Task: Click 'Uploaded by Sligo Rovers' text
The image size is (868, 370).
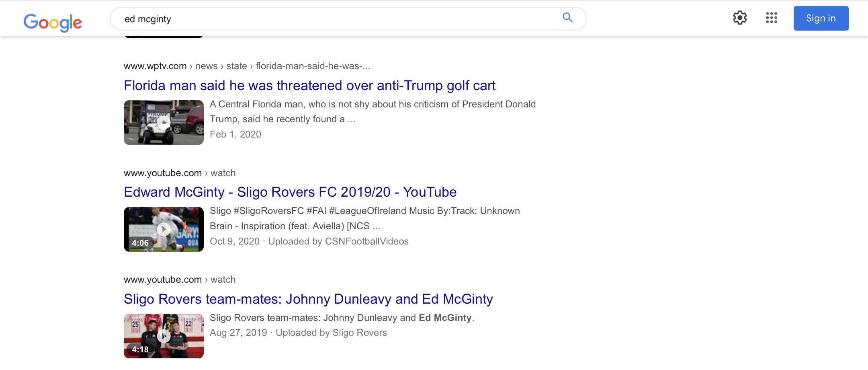Action: tap(331, 333)
